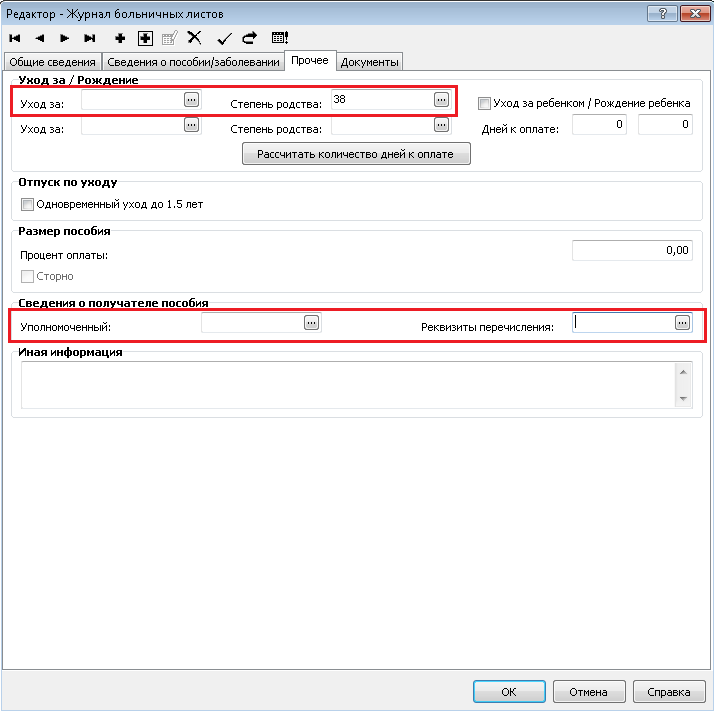Screen dimensions: 714x711
Task: Add new record with plain plus icon
Action: 120,38
